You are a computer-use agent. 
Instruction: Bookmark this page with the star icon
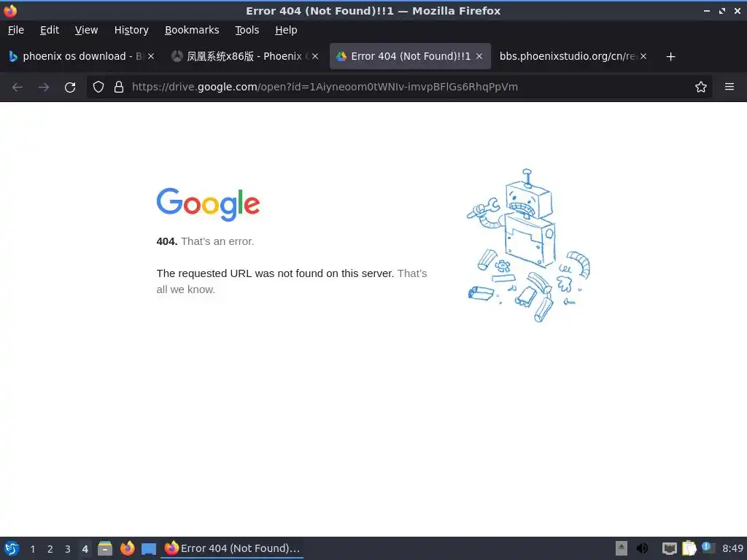click(x=701, y=87)
